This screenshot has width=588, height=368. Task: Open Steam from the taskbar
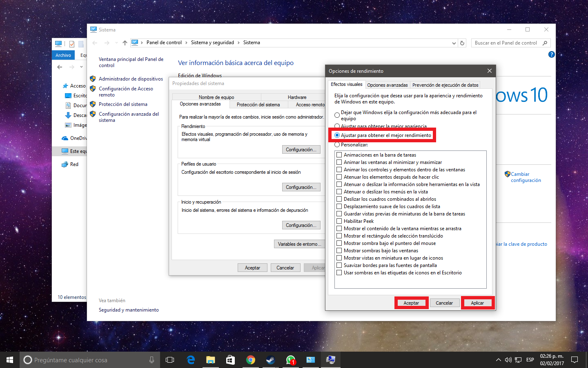pos(270,360)
